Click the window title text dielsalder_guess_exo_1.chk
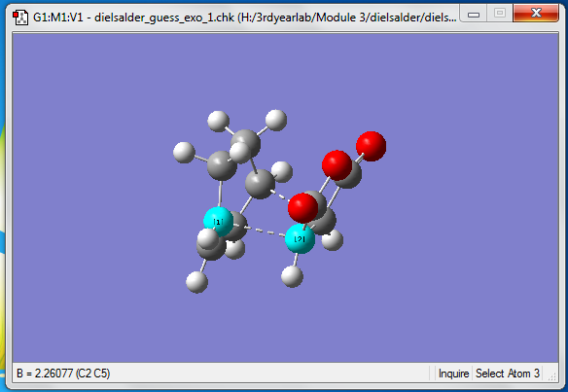Image resolution: width=568 pixels, height=392 pixels. point(164,18)
